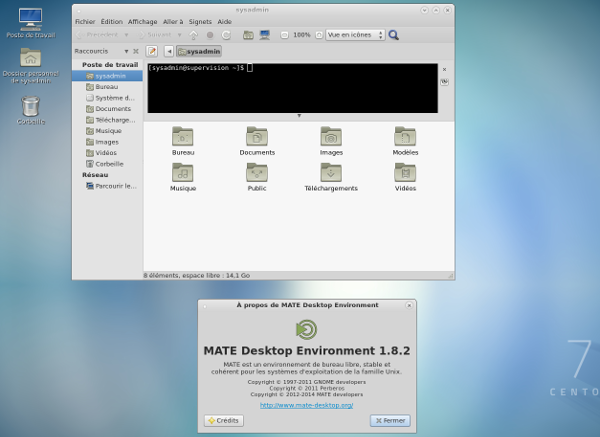Click the reload icon in toolbar
Screen dimensions: 600x437
click(x=226, y=35)
